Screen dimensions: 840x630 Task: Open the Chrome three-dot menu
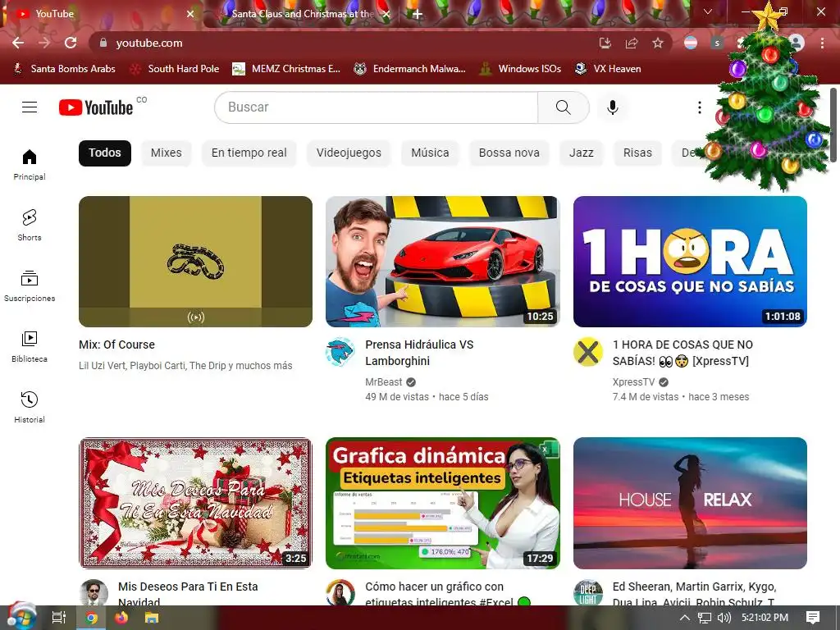822,43
